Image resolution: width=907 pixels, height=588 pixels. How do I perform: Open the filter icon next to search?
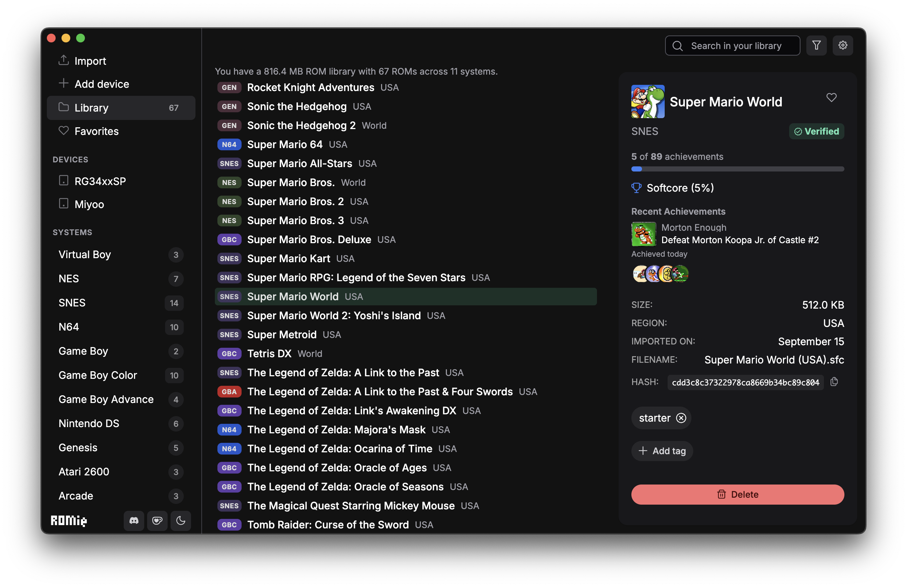click(x=817, y=45)
